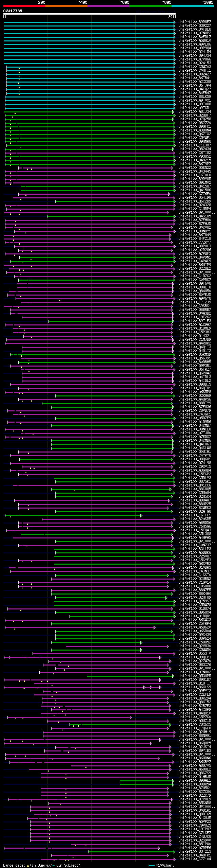Screen dimensions: 217x868
Task: Select hit UniRef100_B4FQZ7
Action: [x=195, y=89]
